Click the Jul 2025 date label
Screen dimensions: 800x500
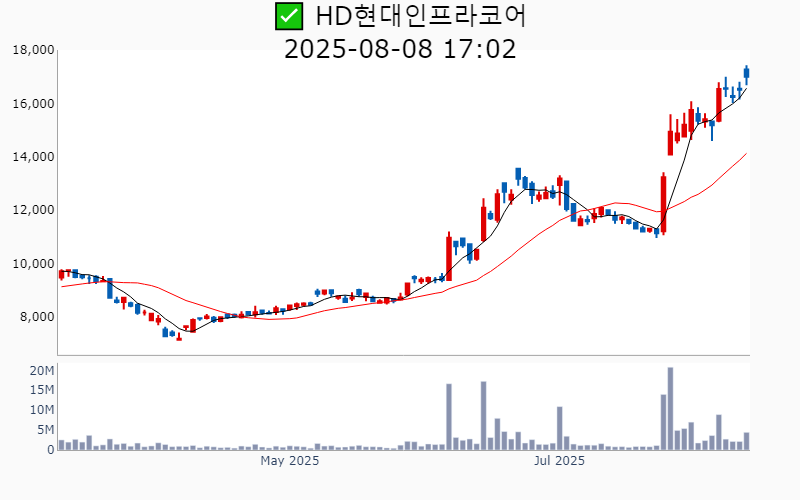coord(559,461)
